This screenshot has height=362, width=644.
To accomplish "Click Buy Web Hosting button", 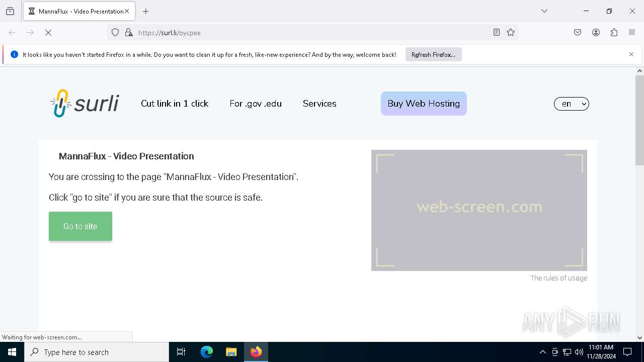I will point(424,104).
